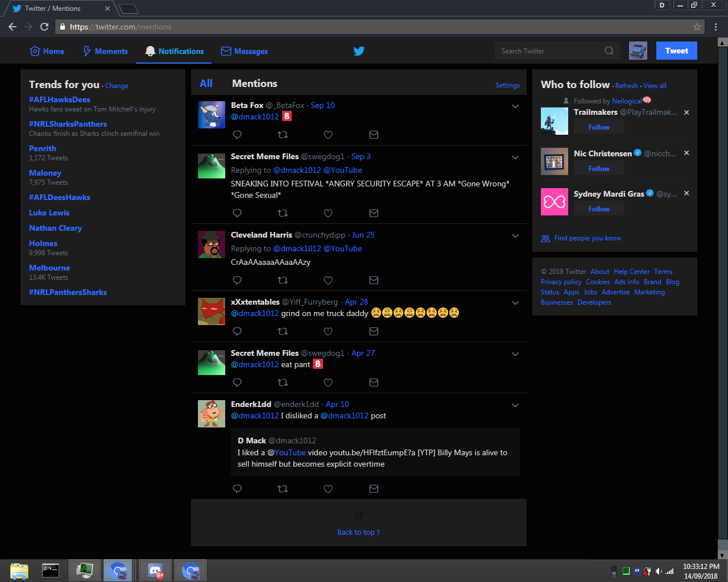728x582 pixels.
Task: Compose a new tweet with Tweet button
Action: pyautogui.click(x=677, y=51)
